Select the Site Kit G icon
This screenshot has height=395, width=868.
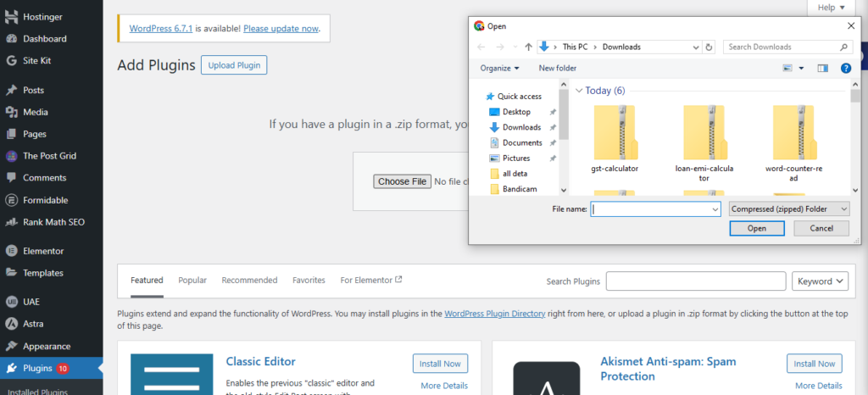point(11,61)
